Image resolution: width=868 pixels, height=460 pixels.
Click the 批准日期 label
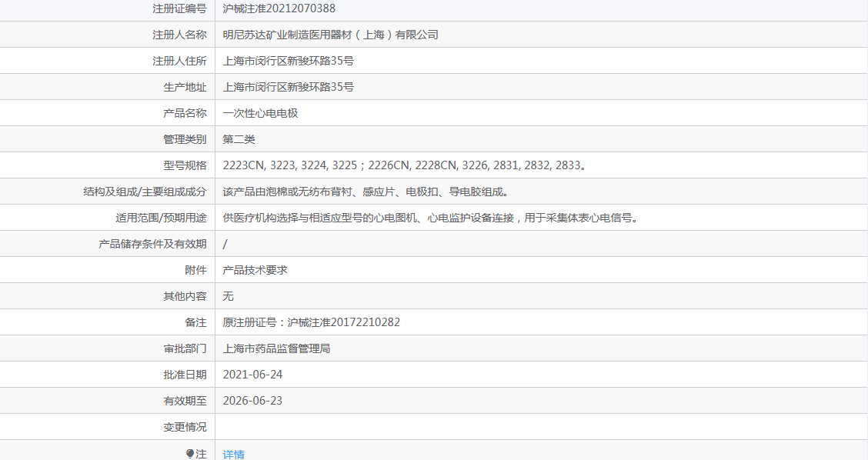pyautogui.click(x=185, y=374)
